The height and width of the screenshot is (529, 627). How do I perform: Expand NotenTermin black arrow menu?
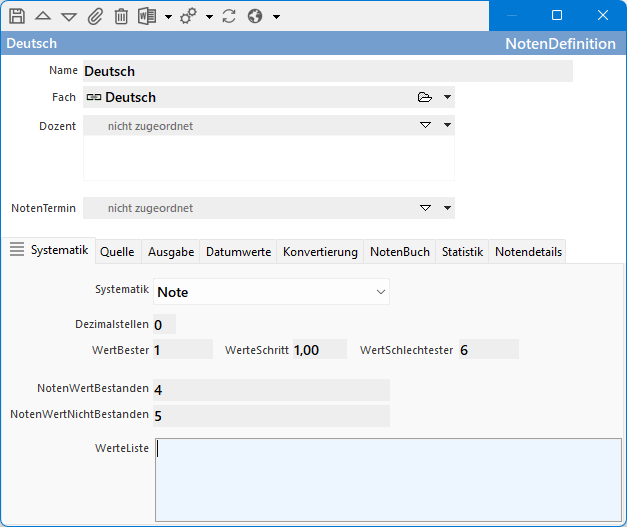448,208
